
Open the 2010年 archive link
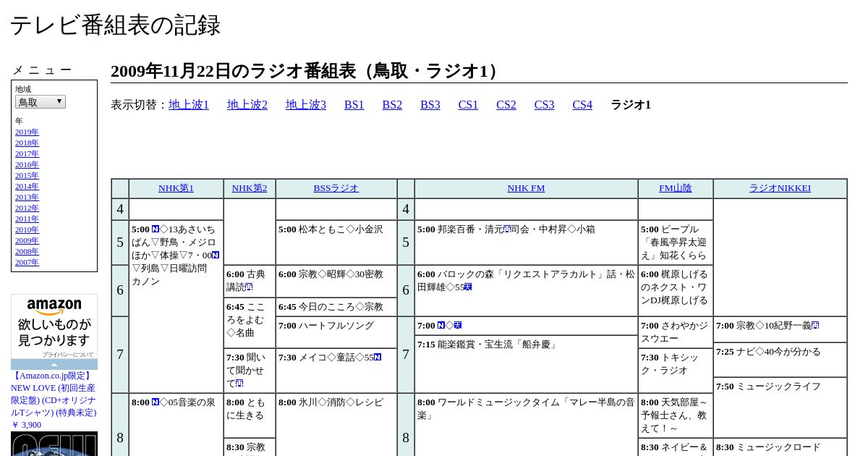[x=27, y=230]
